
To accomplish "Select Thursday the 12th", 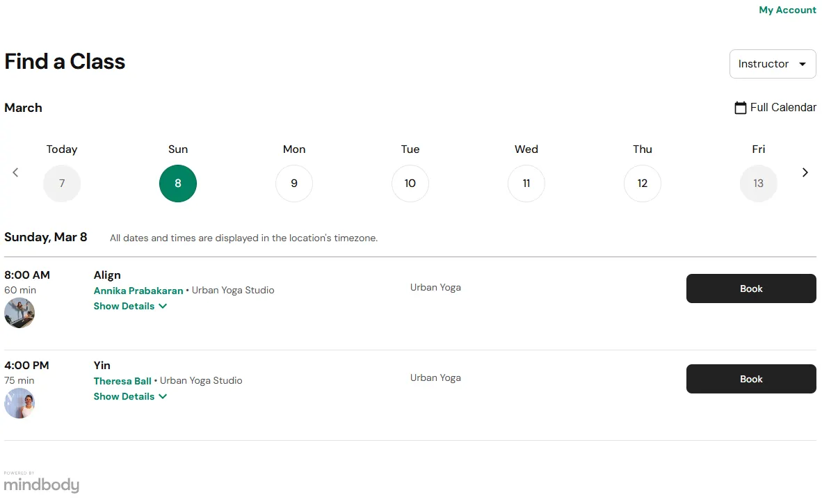I will (x=643, y=184).
